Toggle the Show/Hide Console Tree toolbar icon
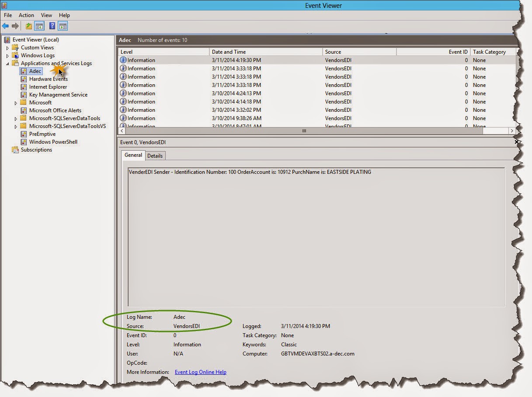532x397 pixels. 39,26
